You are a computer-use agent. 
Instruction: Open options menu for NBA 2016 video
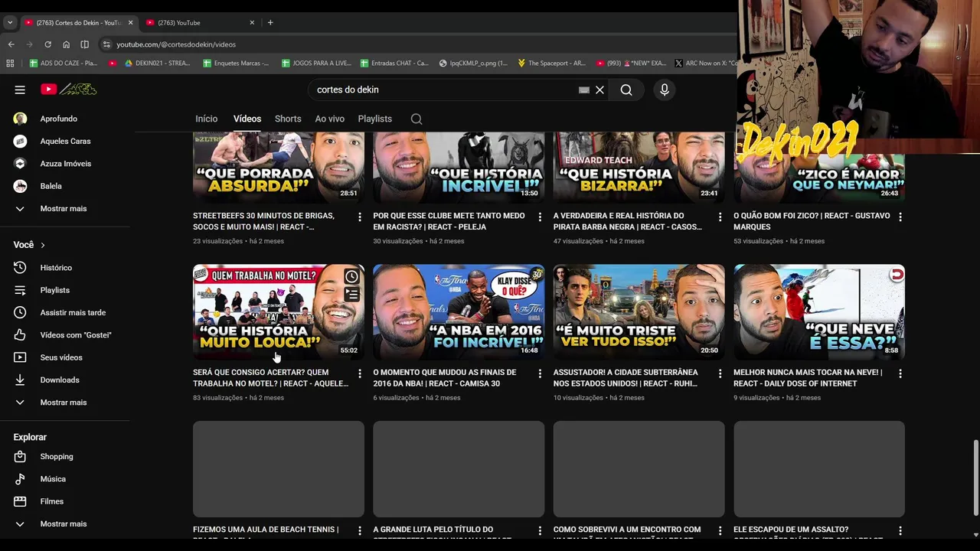pos(540,373)
